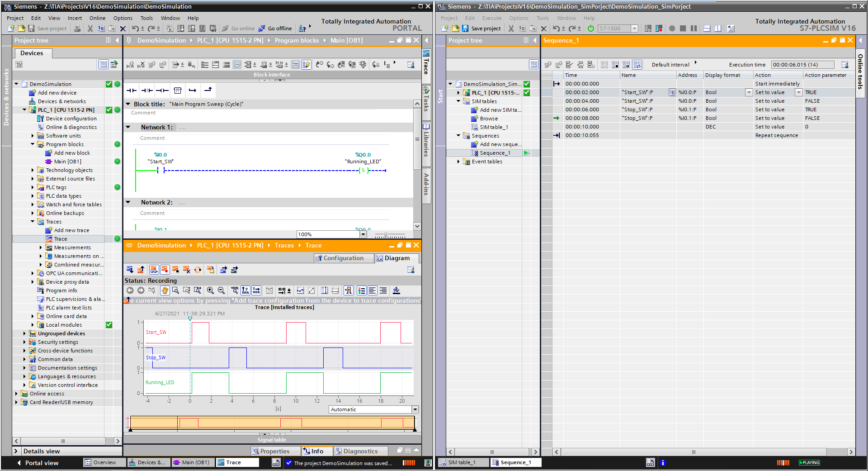Toggle the PLCSIM power on button
The width and height of the screenshot is (868, 471).
591,29
